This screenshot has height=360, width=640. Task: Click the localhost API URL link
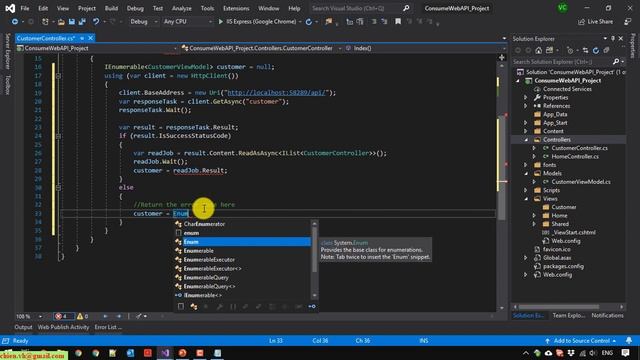(x=276, y=93)
